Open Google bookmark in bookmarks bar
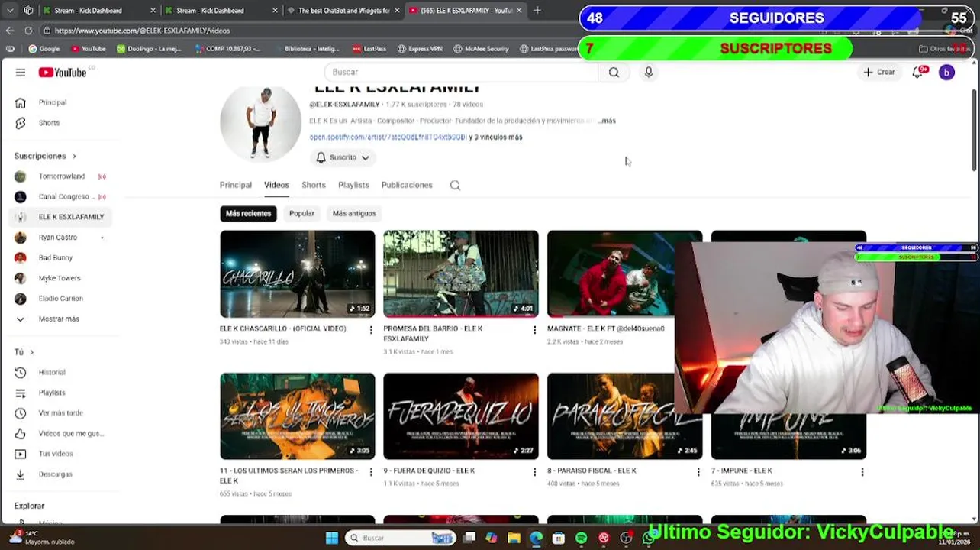 [x=44, y=48]
